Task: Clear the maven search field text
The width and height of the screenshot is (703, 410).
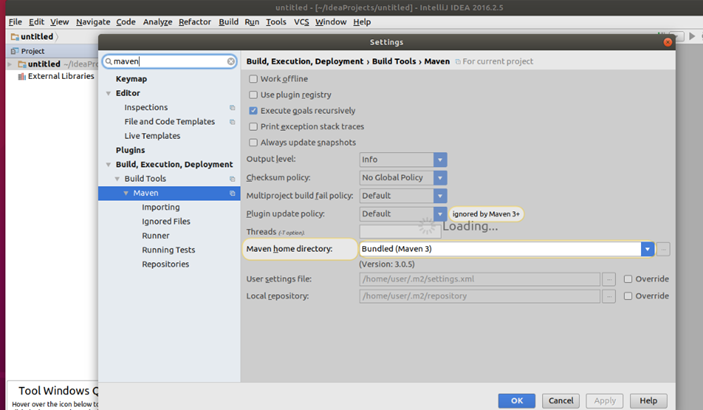Action: tap(231, 61)
